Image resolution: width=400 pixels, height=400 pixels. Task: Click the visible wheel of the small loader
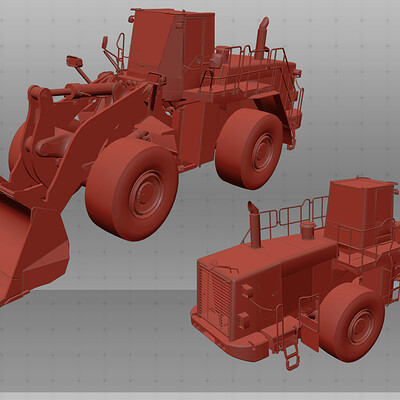click(352, 323)
